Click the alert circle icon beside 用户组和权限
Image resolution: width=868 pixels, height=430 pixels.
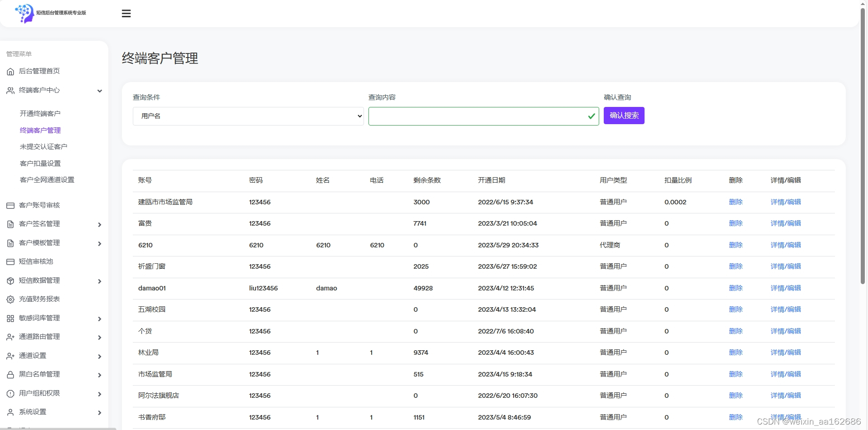click(x=10, y=394)
